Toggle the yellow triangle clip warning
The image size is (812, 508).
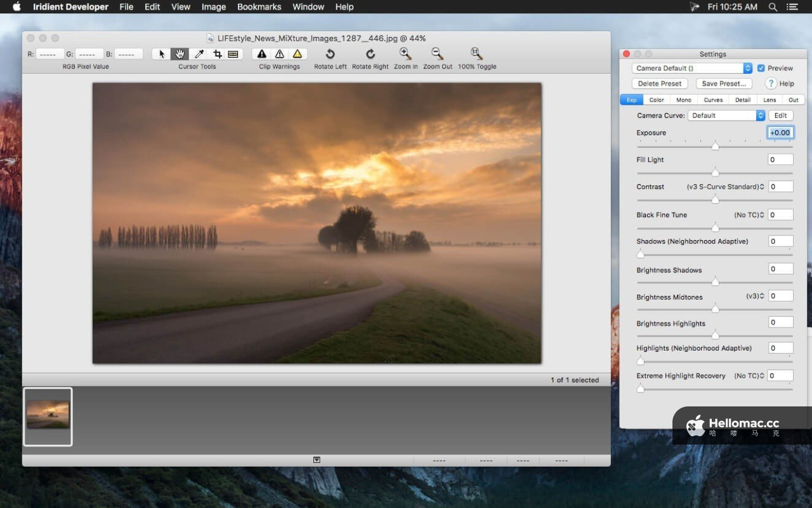coord(297,54)
